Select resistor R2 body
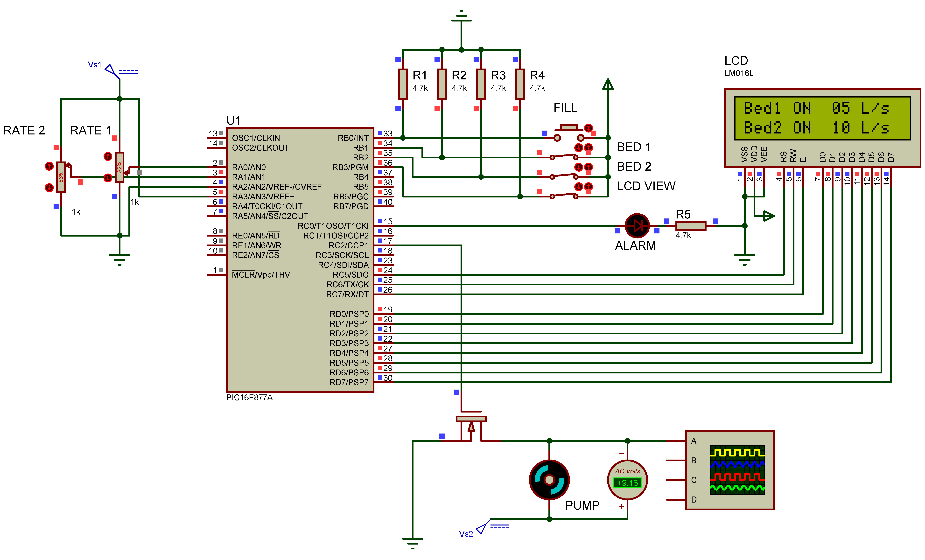This screenshot has height=560, width=925. [442, 84]
